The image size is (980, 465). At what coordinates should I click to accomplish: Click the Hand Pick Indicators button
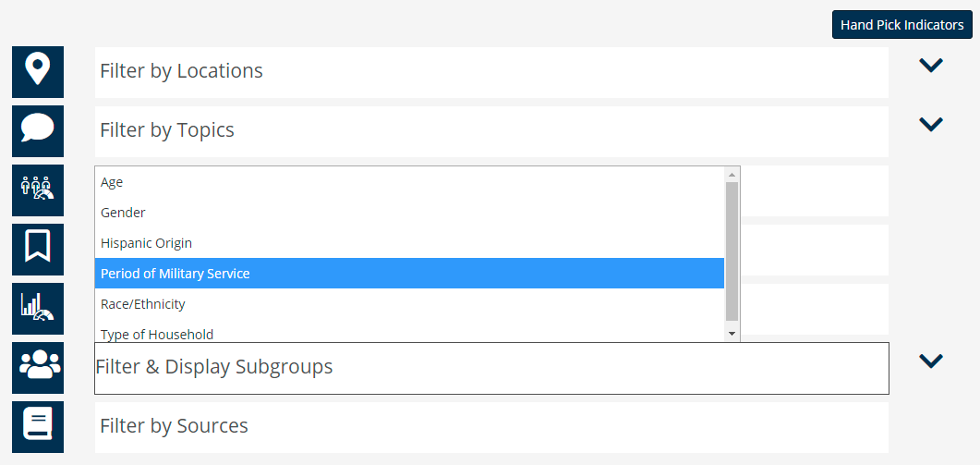[x=901, y=25]
